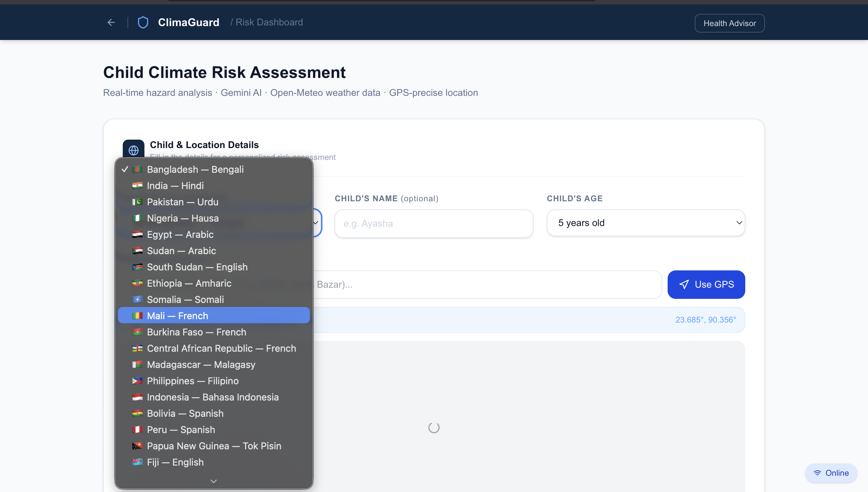Click the coordinates text 23.685°, 90.356°
Screen dimensions: 868x492
[x=706, y=320]
